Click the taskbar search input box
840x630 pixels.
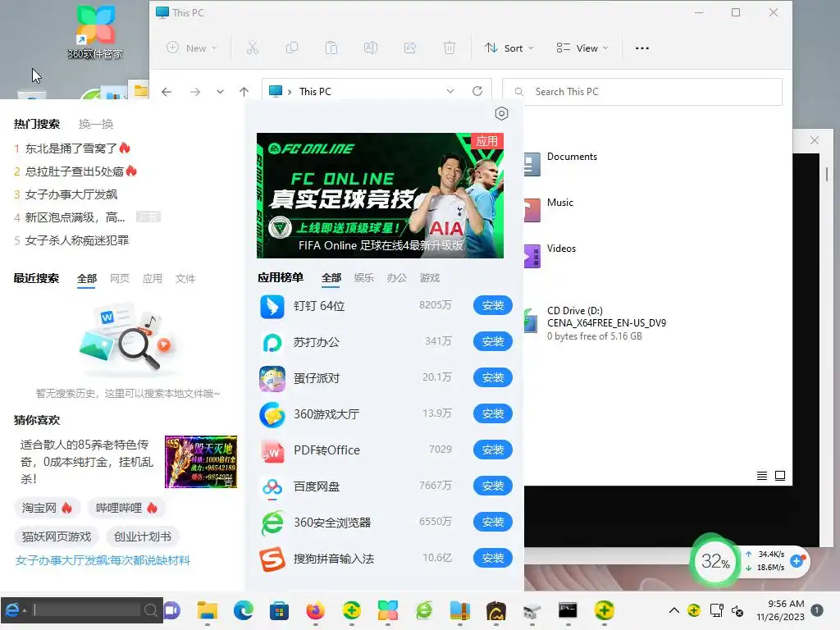[89, 609]
